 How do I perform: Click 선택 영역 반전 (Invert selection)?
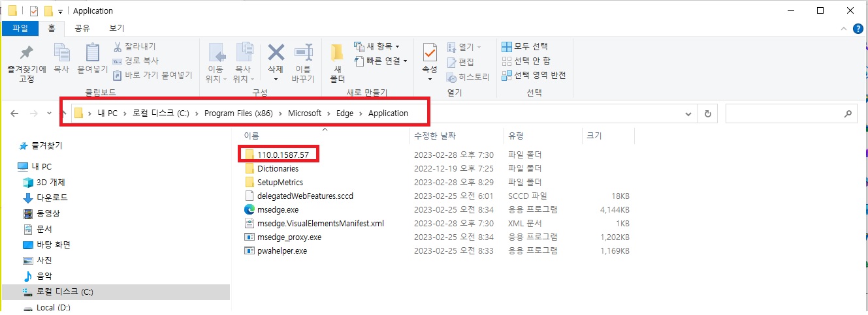coord(534,75)
